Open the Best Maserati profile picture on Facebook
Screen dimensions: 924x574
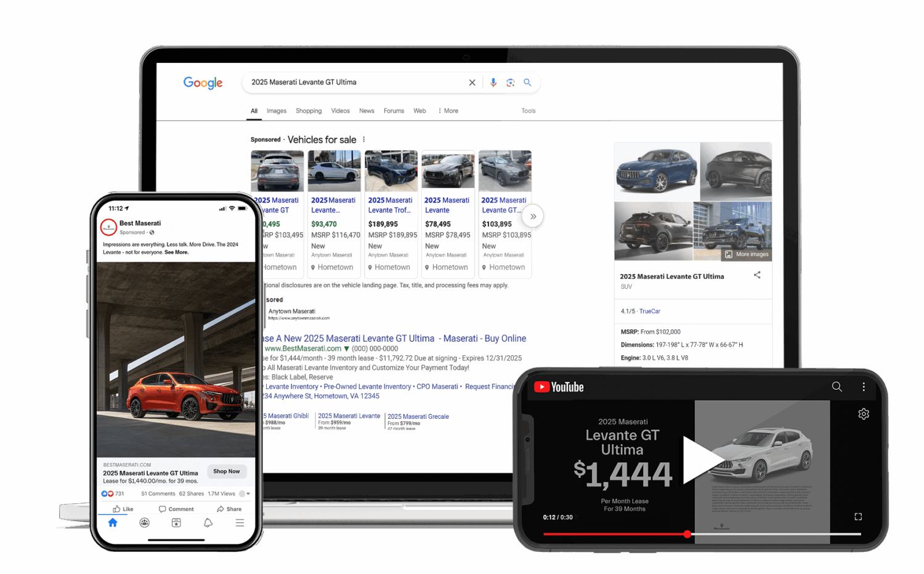tap(108, 227)
